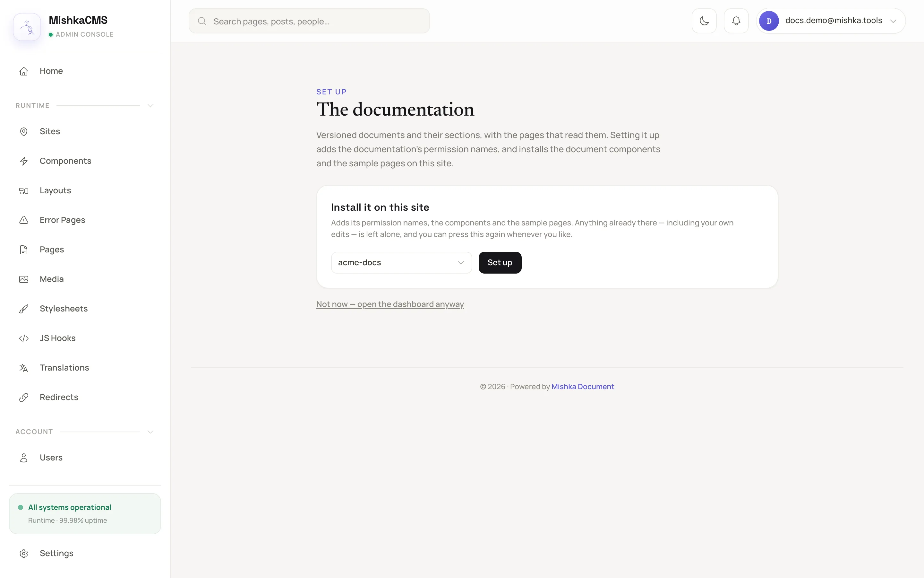
Task: Go to Components in the sidebar
Action: (85, 161)
